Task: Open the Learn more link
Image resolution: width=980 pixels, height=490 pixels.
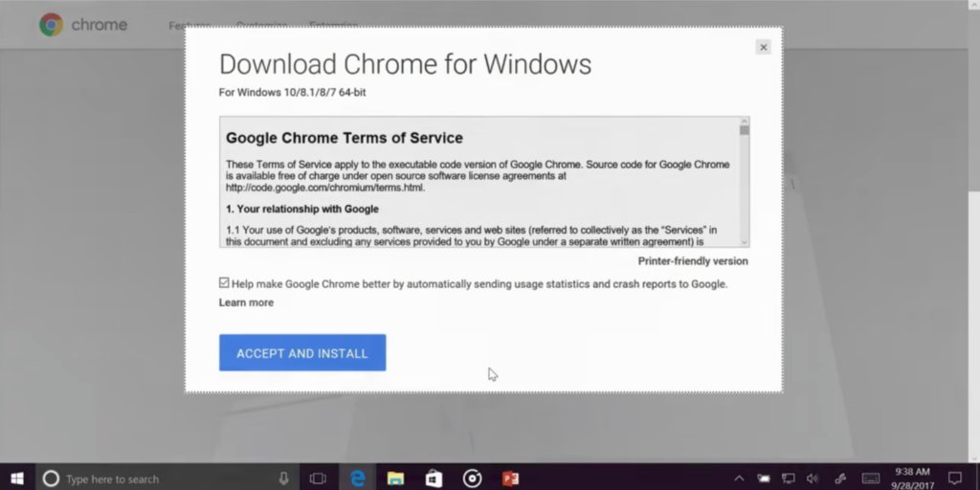Action: 246,302
